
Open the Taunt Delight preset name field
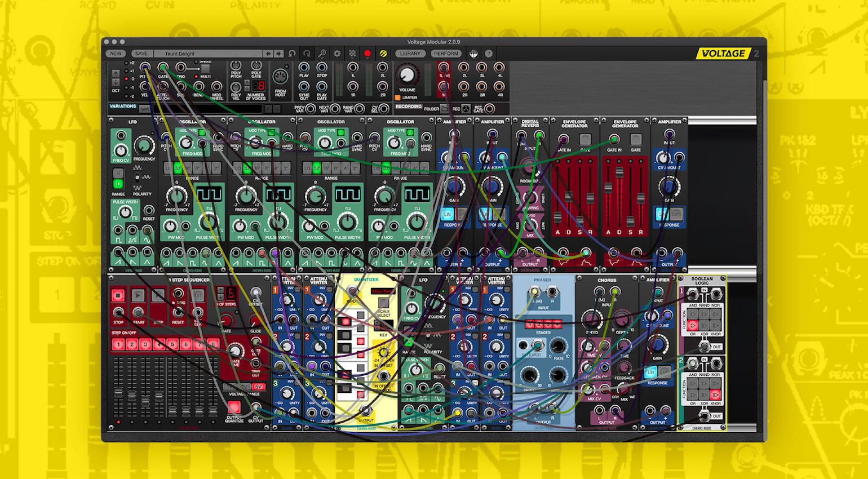tap(207, 54)
